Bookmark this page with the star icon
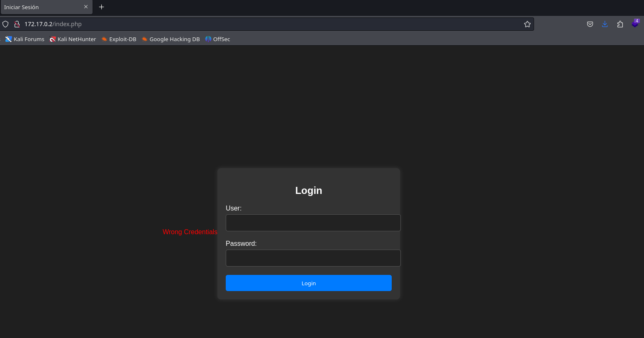The image size is (644, 338). point(527,24)
